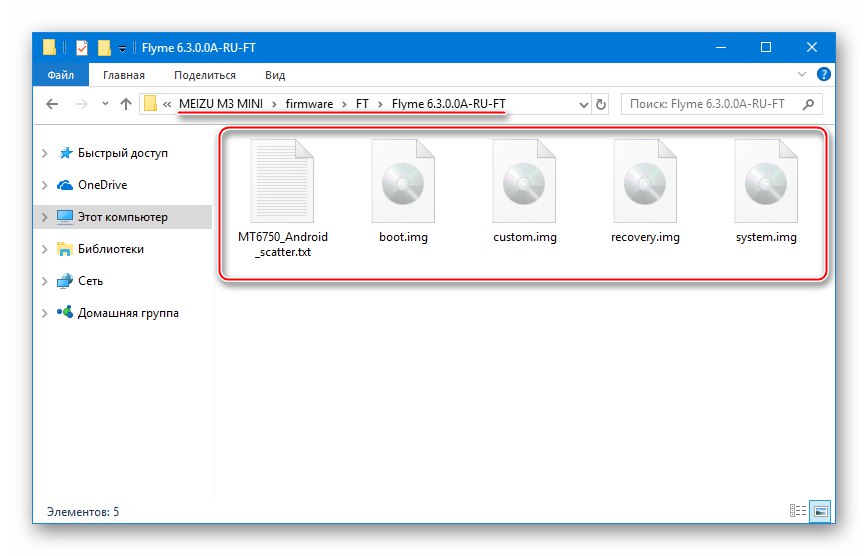This screenshot has width=868, height=556.
Task: Click the search field Поиск: Flyme 6.3.0.0A-RU-FT
Action: (x=721, y=104)
